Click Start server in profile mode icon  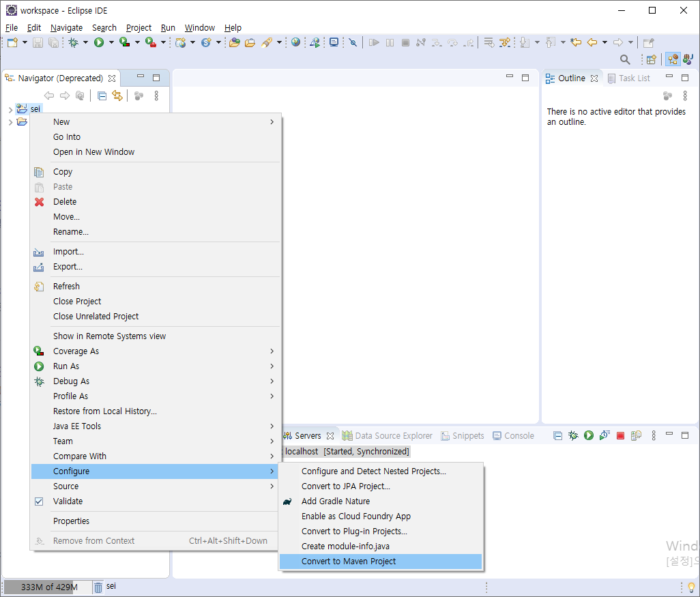pyautogui.click(x=604, y=435)
